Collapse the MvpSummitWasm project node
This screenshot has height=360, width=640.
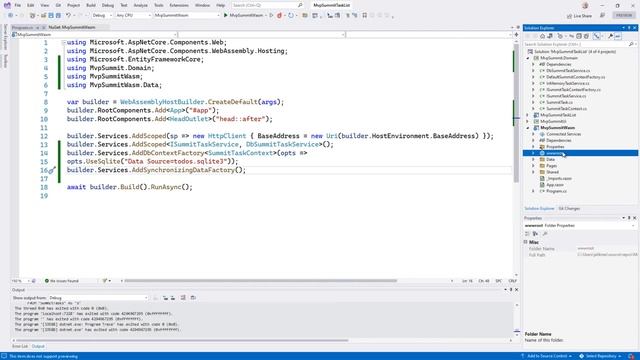528,128
